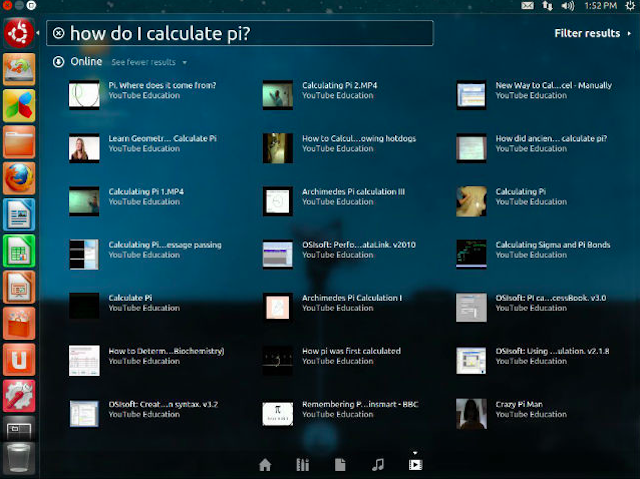Open OSIsoft: Creat...n syntax. v3.2 result
Screen dimensions: 640x479
click(163, 404)
